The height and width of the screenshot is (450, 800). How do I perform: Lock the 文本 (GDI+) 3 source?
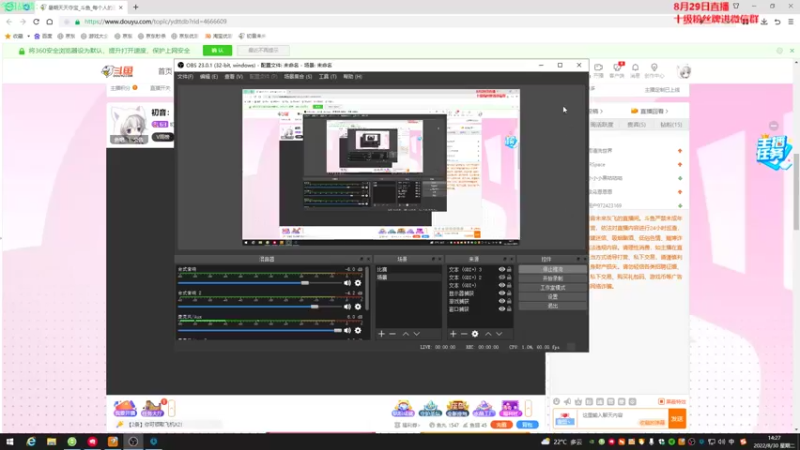tap(509, 269)
